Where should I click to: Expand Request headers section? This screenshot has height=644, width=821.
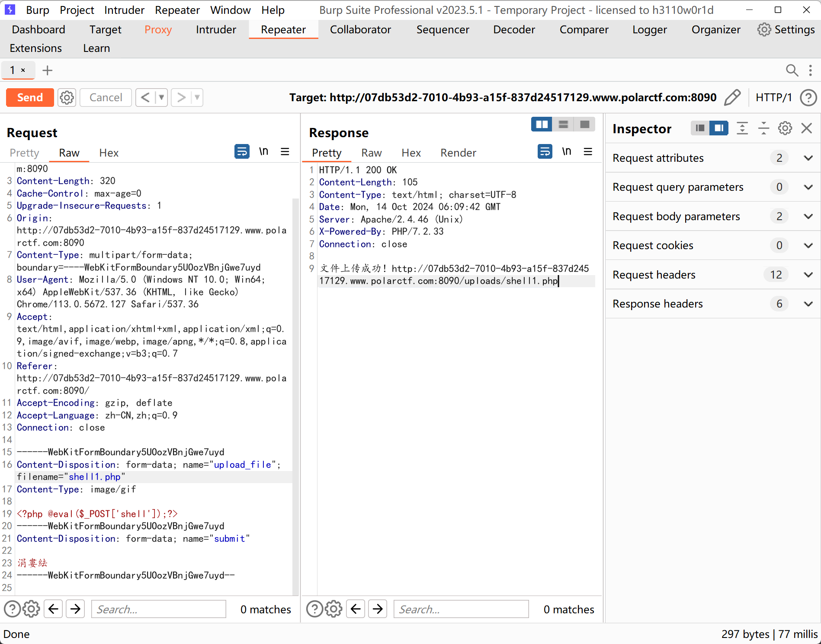click(x=713, y=275)
